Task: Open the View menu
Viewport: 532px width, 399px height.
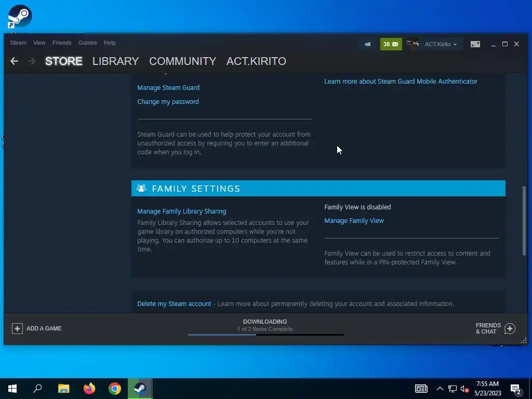Action: 39,43
